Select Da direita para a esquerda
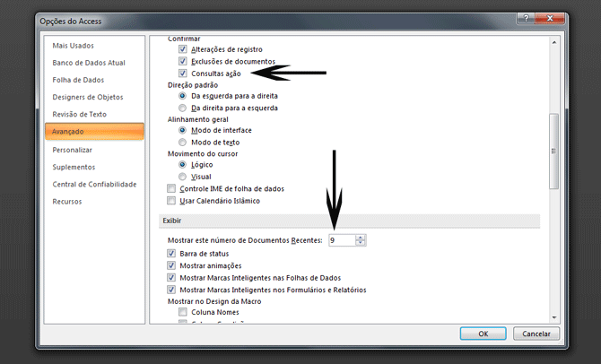 (182, 108)
